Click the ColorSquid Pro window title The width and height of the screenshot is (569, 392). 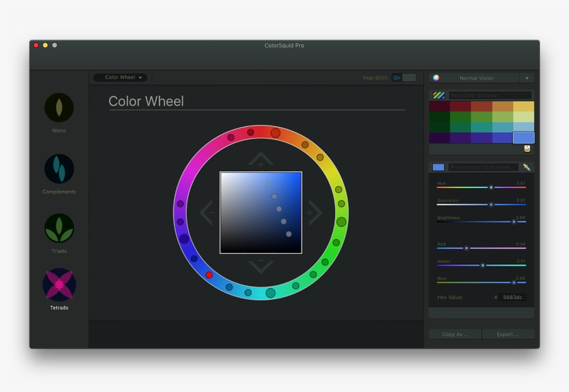284,45
